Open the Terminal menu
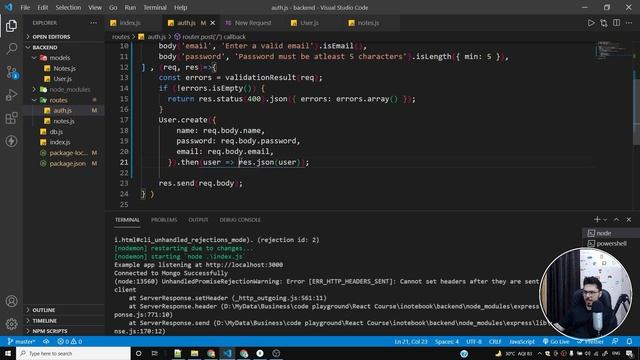 click(155, 7)
